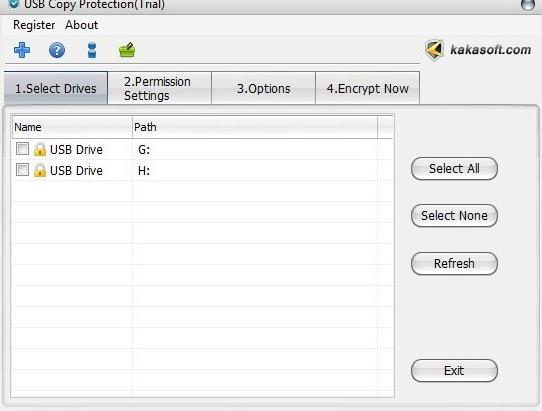Open the About menu
Screen dimensions: 542x411
click(82, 25)
